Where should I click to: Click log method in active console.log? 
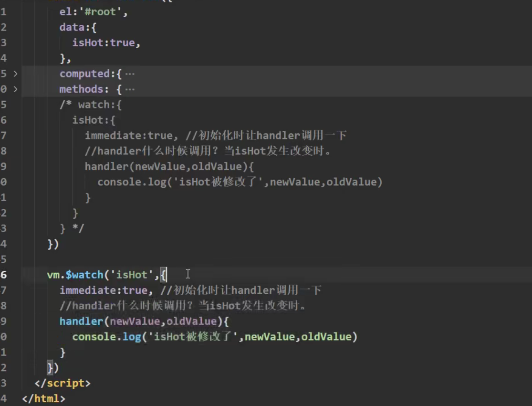132,337
